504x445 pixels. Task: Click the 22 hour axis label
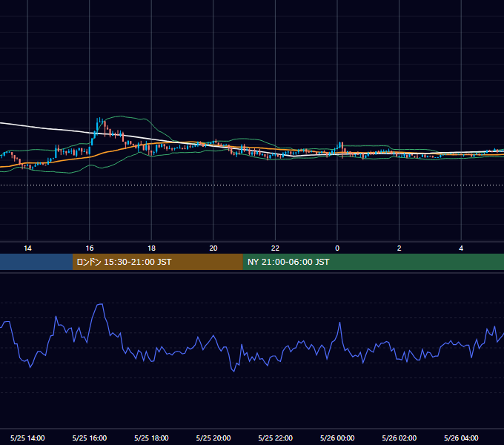[275, 248]
